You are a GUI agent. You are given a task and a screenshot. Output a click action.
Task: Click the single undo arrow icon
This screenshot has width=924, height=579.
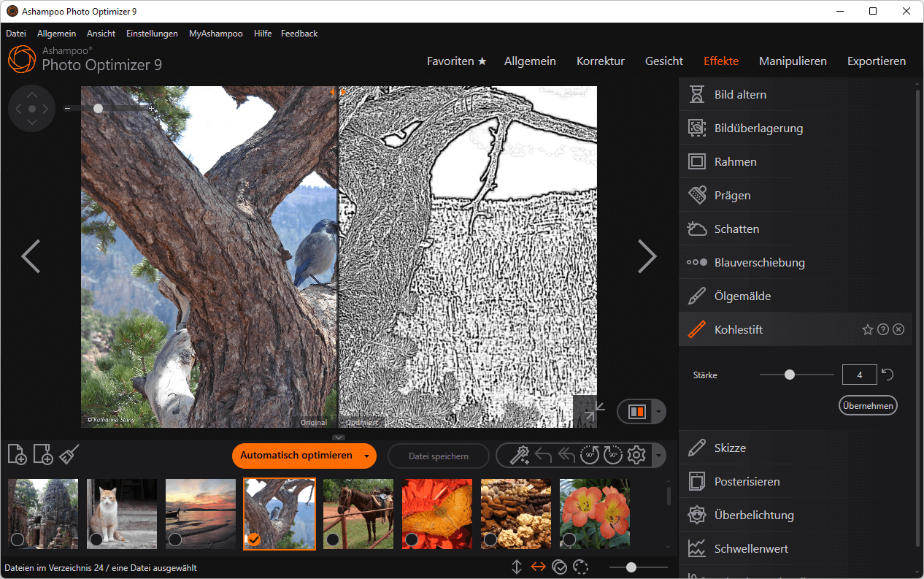click(x=543, y=456)
